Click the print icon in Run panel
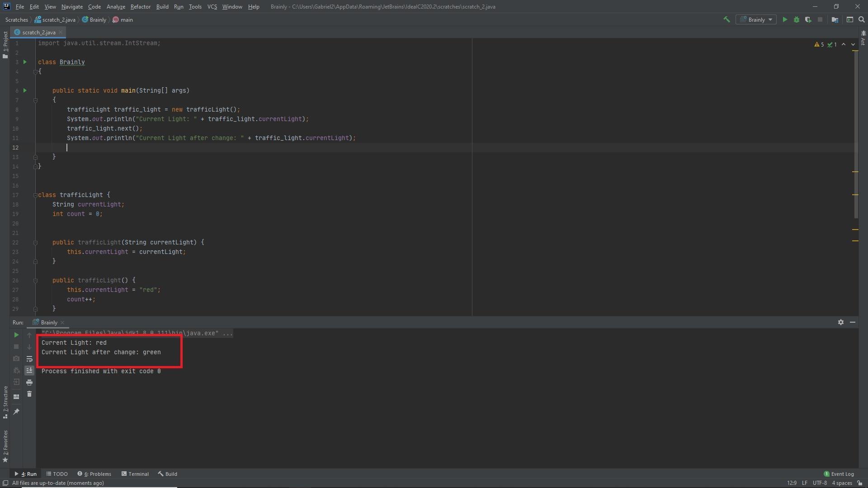 click(29, 382)
